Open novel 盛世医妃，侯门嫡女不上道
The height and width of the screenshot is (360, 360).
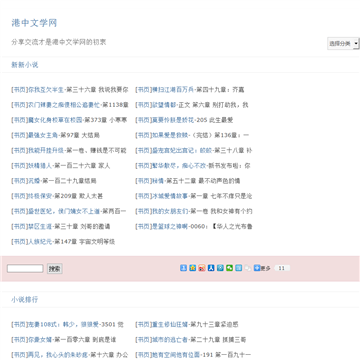pyautogui.click(x=64, y=211)
